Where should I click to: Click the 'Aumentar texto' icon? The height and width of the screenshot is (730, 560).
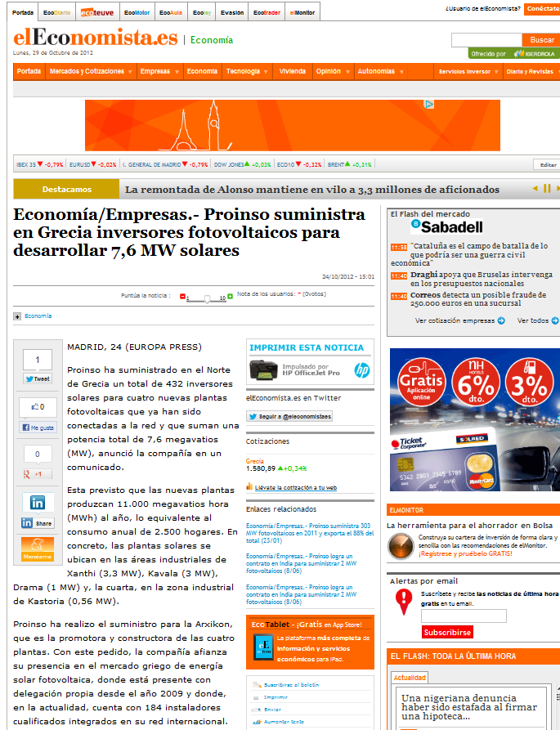257,722
